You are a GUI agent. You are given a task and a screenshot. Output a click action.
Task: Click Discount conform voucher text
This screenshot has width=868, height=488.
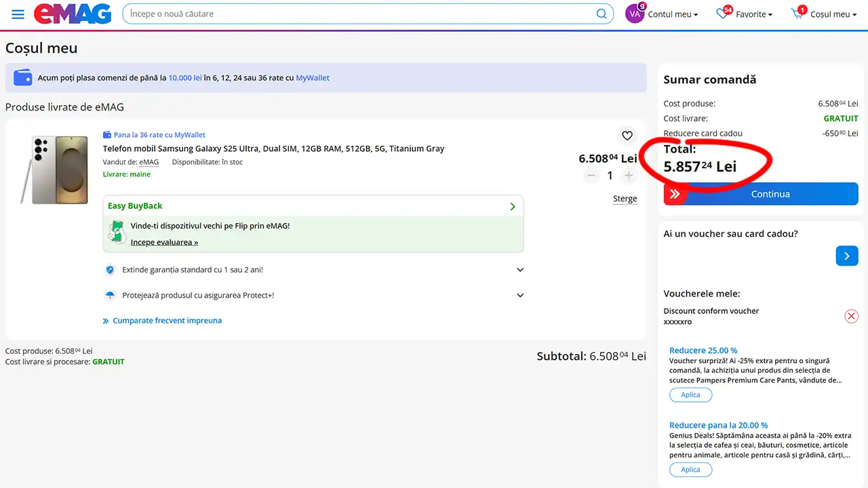point(711,311)
